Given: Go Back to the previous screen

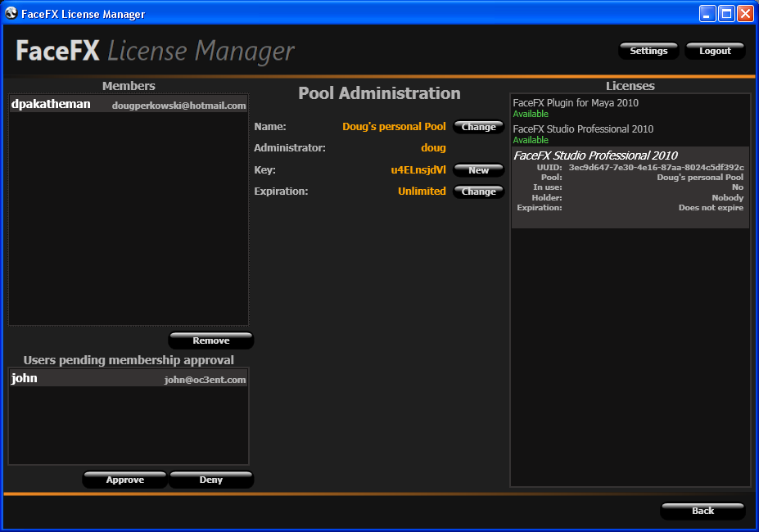Looking at the screenshot, I should [703, 511].
